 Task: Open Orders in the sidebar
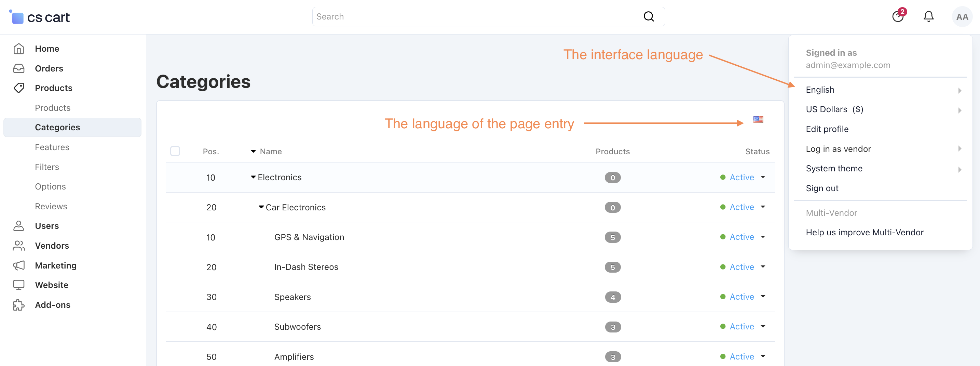[x=49, y=68]
